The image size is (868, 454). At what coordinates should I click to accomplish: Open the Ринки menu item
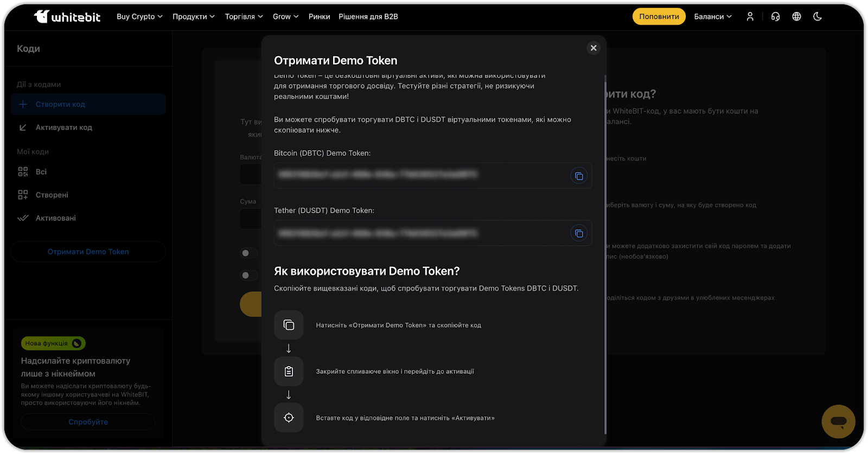319,17
